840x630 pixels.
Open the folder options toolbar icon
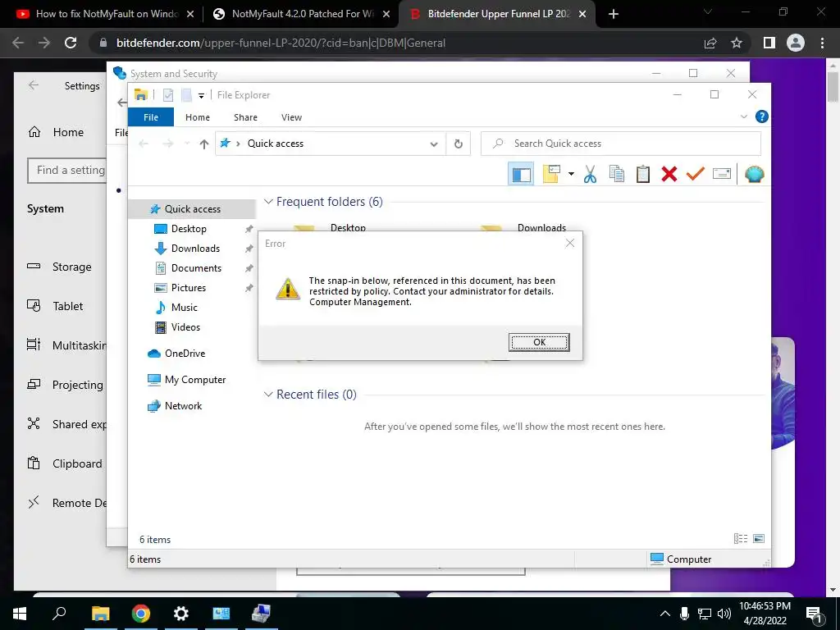[551, 174]
